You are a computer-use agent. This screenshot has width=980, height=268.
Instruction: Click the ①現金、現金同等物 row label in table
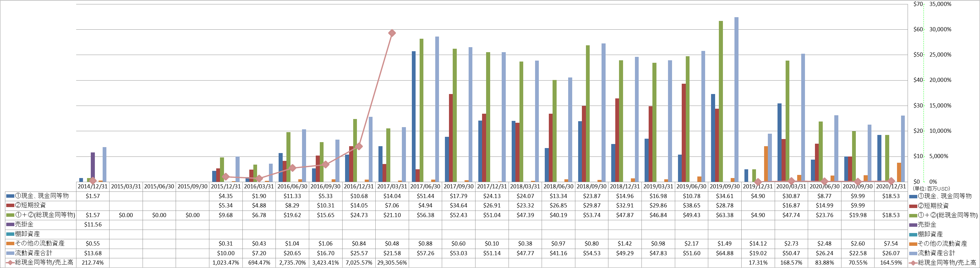42,196
